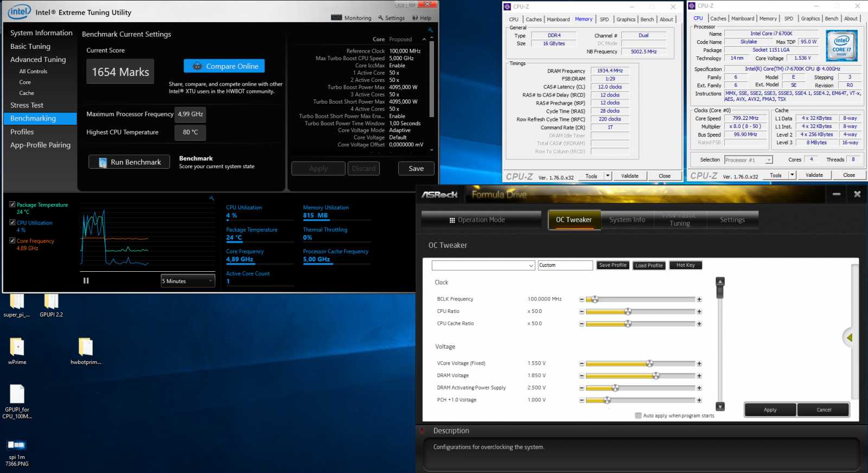This screenshot has width=868, height=473.
Task: Open Monitoring in the XTU top menu
Action: tap(351, 18)
